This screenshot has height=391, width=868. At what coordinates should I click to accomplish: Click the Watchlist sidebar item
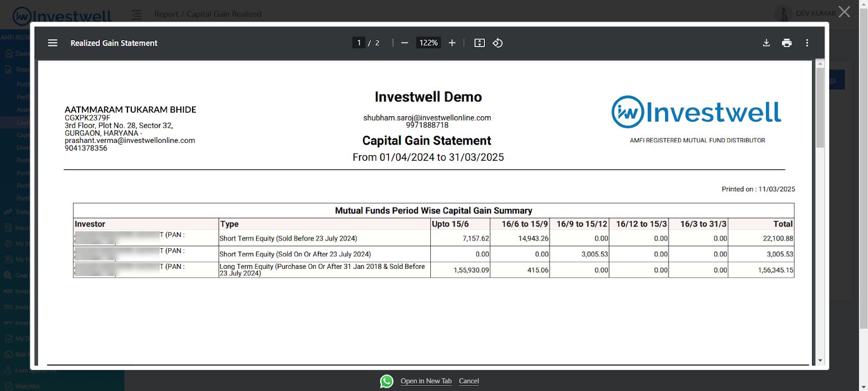(x=27, y=386)
